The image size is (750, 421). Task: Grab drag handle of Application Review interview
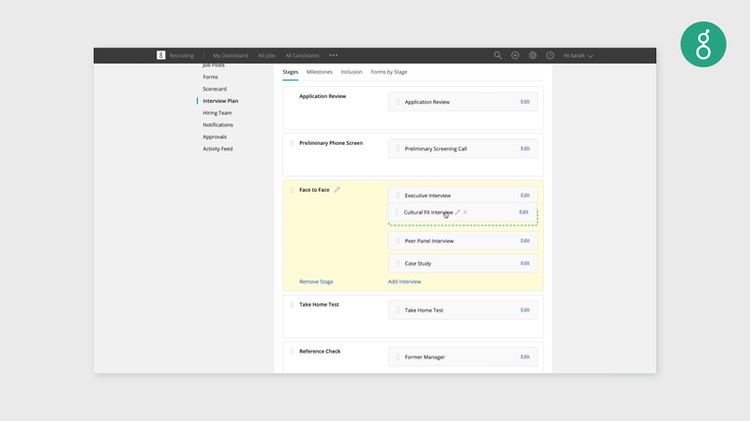pos(397,102)
